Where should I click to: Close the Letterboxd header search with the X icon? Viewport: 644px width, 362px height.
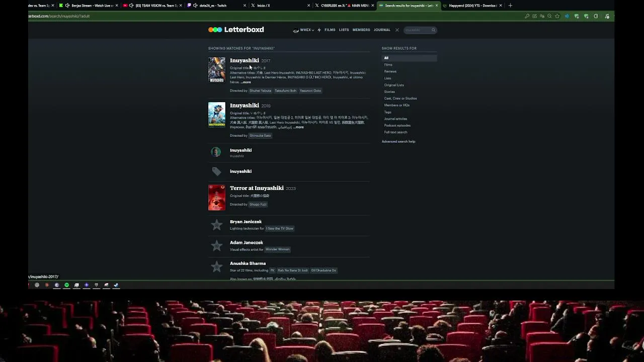pos(397,30)
